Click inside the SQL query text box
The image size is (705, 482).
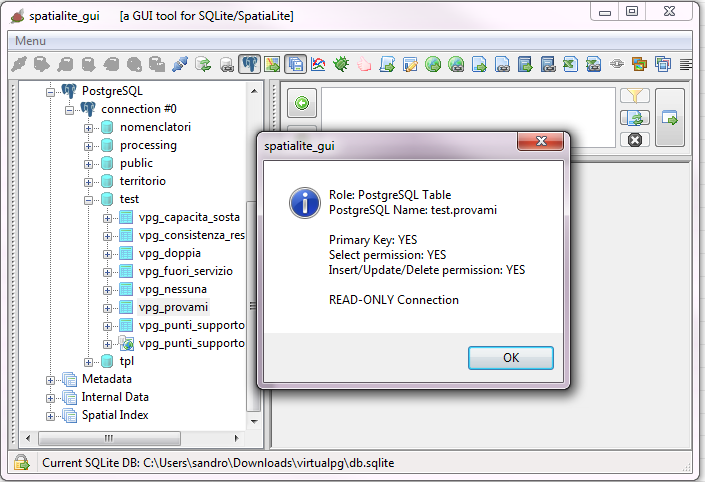click(x=468, y=117)
